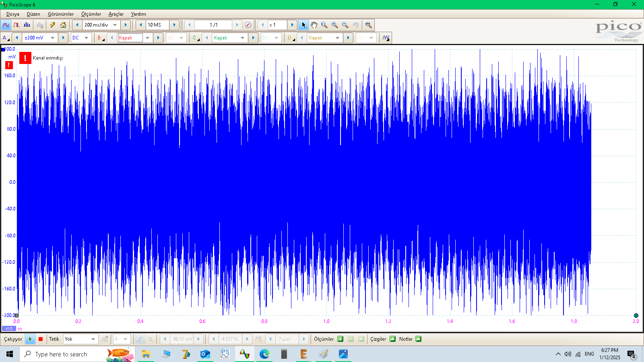Choose the marquee zoom window tool
The image size is (644, 362).
tap(324, 25)
